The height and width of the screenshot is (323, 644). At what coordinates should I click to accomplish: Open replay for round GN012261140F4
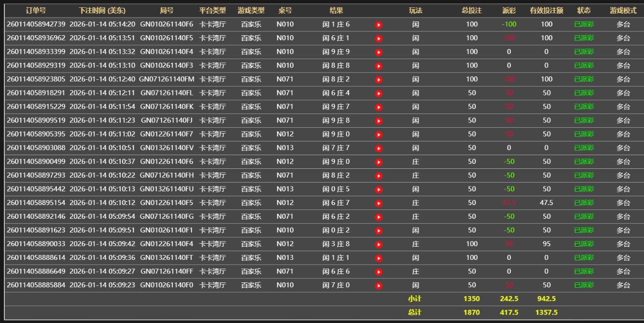click(378, 244)
